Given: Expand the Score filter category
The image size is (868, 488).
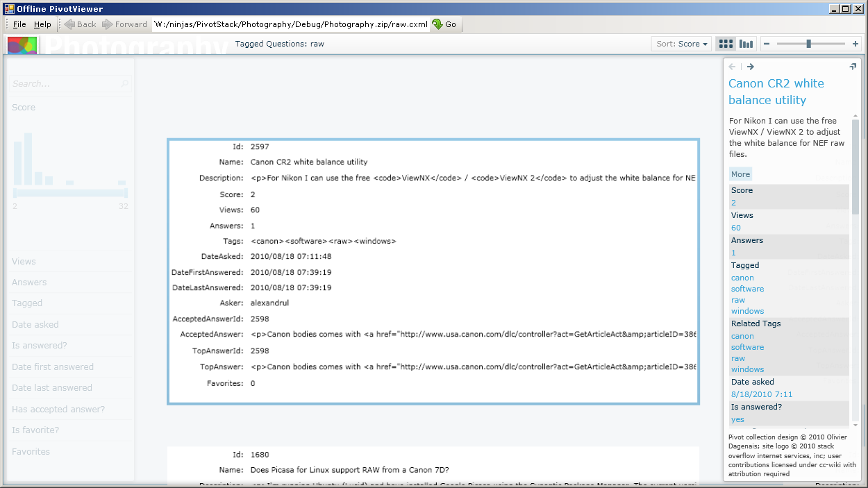Looking at the screenshot, I should point(24,108).
